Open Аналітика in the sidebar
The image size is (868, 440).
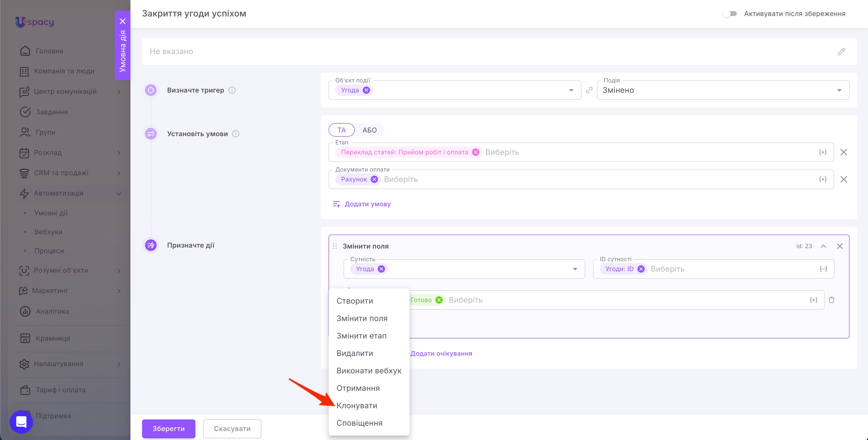pos(52,311)
